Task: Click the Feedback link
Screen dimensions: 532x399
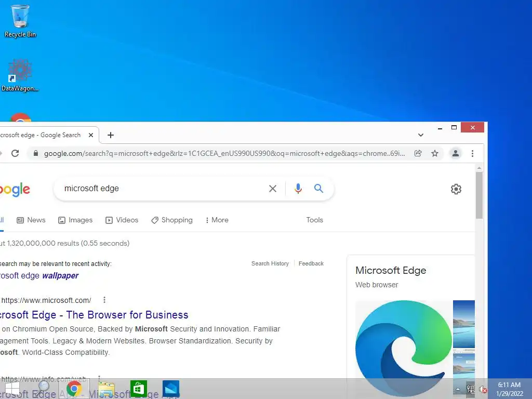Action: point(311,263)
